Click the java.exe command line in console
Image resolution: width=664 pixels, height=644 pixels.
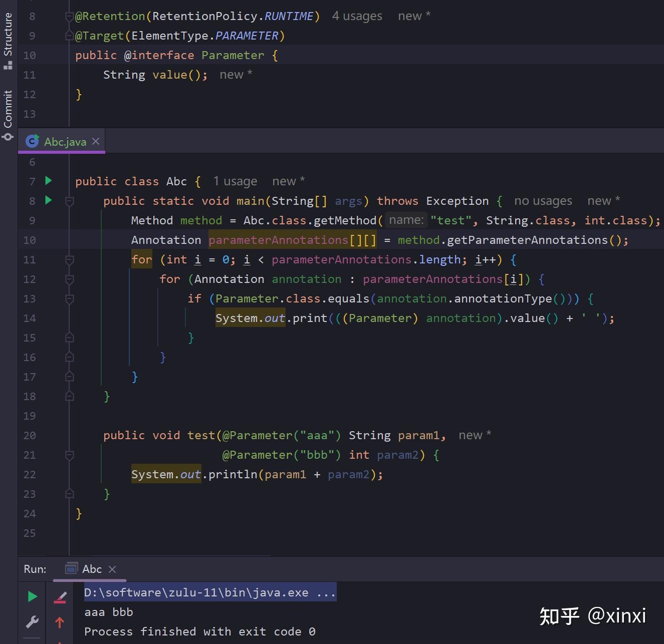[x=210, y=592]
